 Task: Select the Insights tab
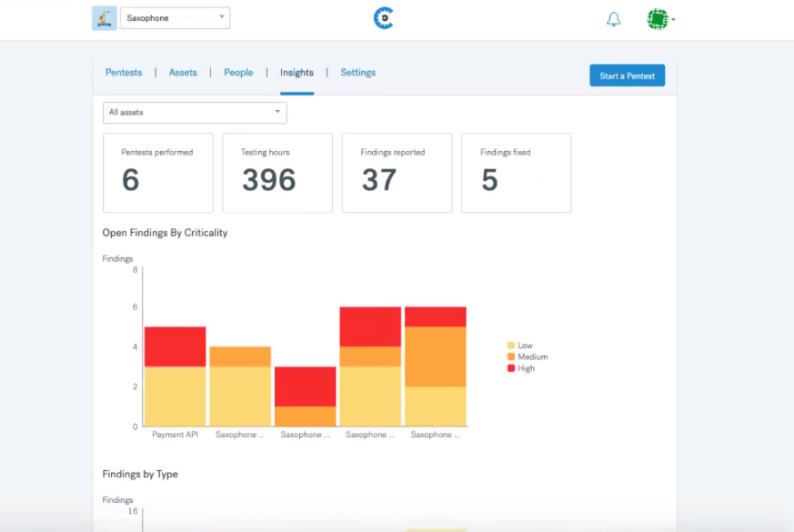(296, 73)
